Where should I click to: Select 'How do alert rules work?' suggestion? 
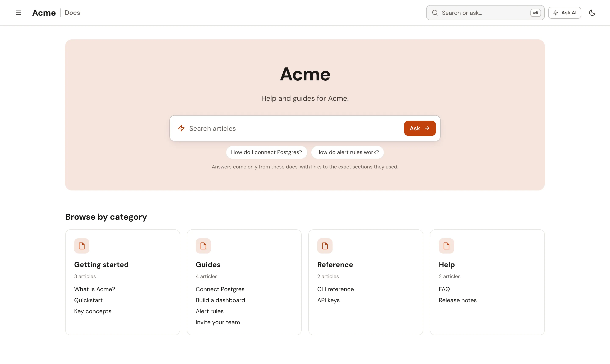tap(347, 152)
